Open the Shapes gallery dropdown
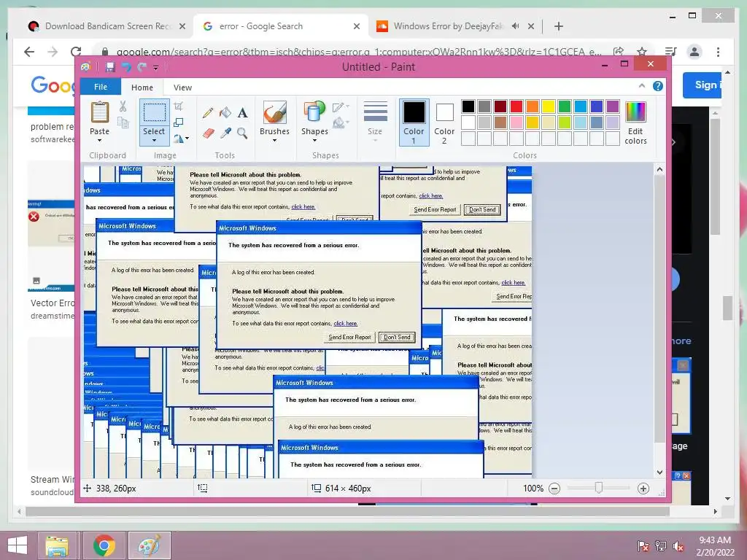Screen dimensions: 747x560 [x=314, y=141]
